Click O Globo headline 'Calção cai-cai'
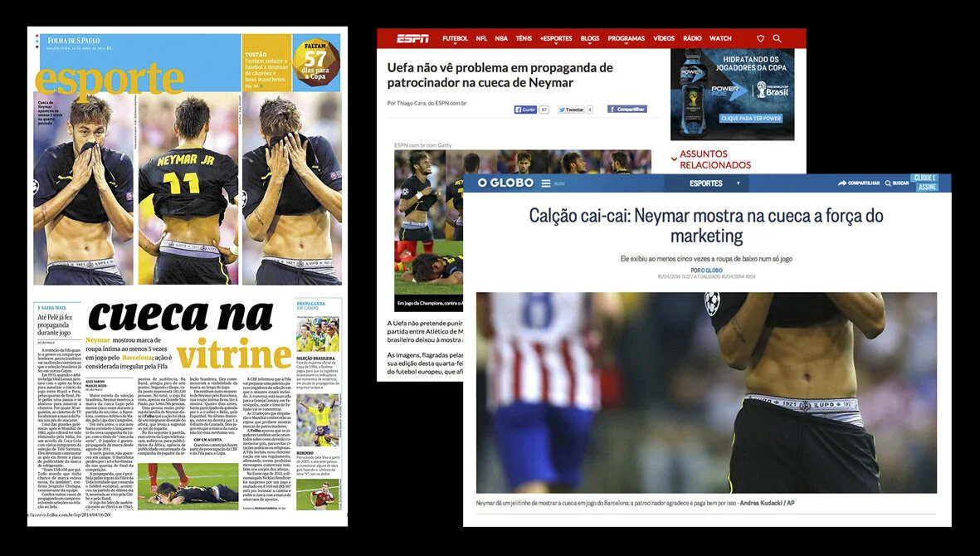 click(x=706, y=226)
